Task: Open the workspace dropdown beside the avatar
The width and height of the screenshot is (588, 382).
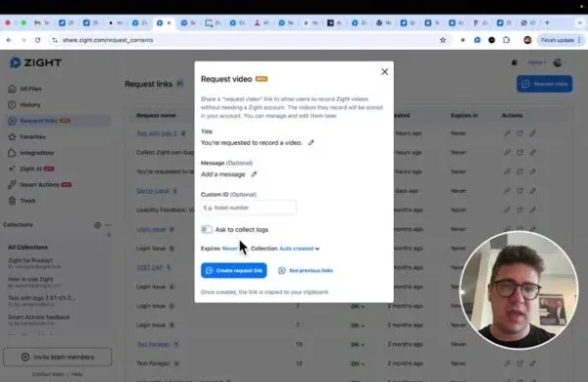Action: 537,63
